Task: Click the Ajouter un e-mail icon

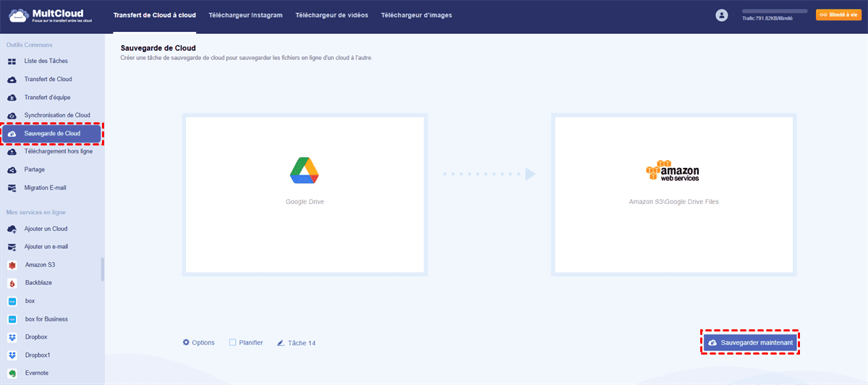Action: [x=12, y=247]
